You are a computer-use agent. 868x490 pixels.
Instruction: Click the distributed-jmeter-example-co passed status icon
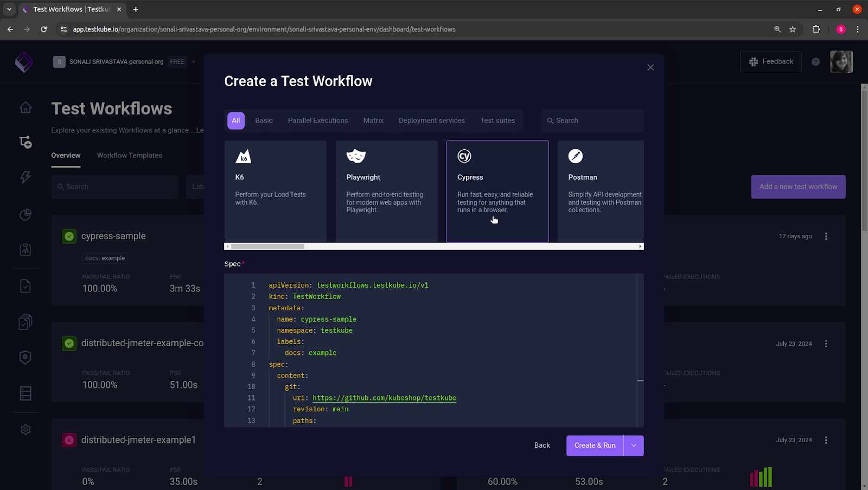69,343
